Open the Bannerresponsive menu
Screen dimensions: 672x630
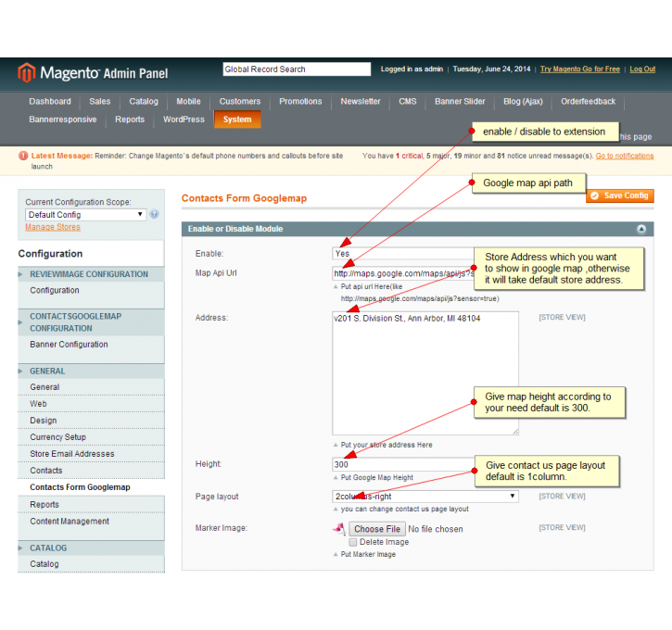63,120
